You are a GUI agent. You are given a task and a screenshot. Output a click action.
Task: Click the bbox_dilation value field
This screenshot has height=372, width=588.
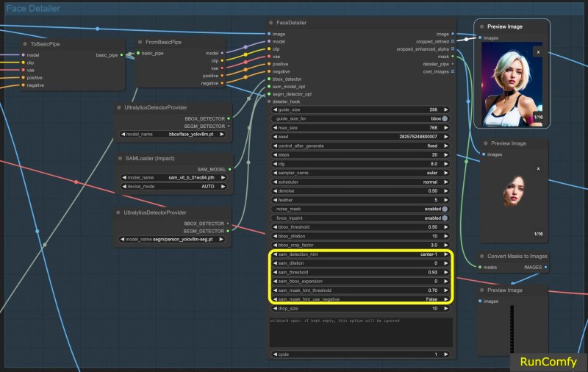[x=360, y=236]
